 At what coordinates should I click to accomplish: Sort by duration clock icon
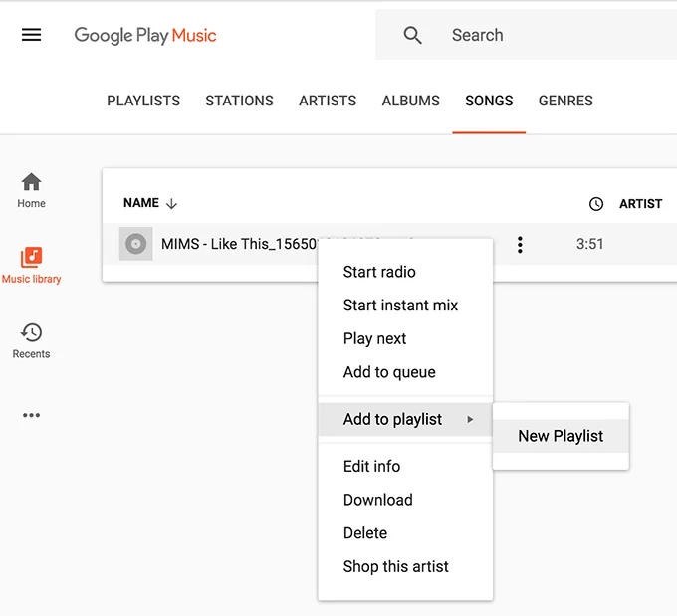coord(596,204)
